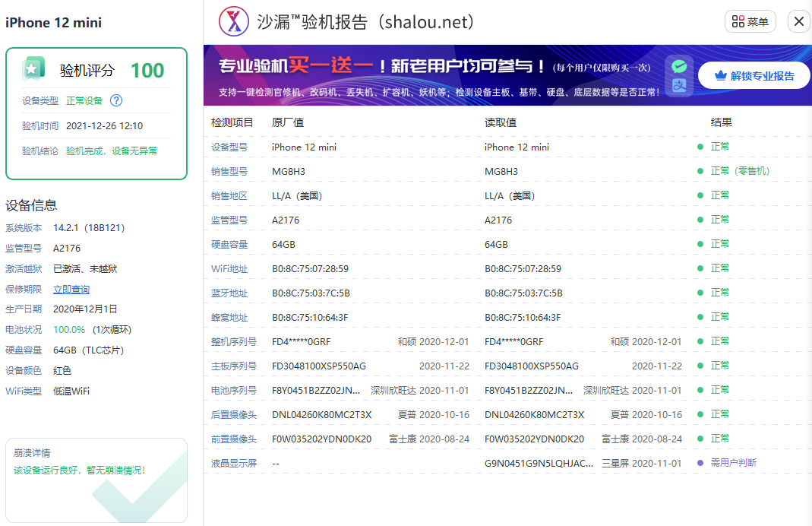This screenshot has height=526, width=812.
Task: Click the 崩溃详情 panel heading
Action: click(32, 453)
